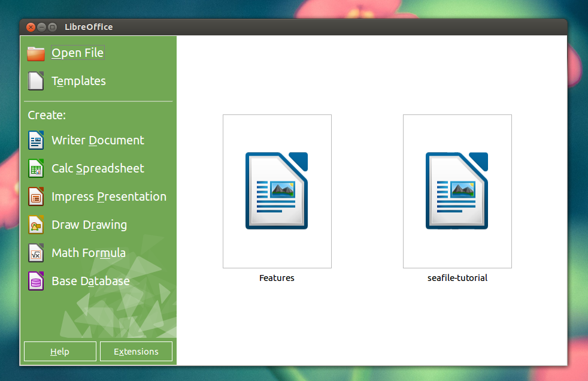Click the Open File link
The height and width of the screenshot is (381, 588).
pos(77,53)
